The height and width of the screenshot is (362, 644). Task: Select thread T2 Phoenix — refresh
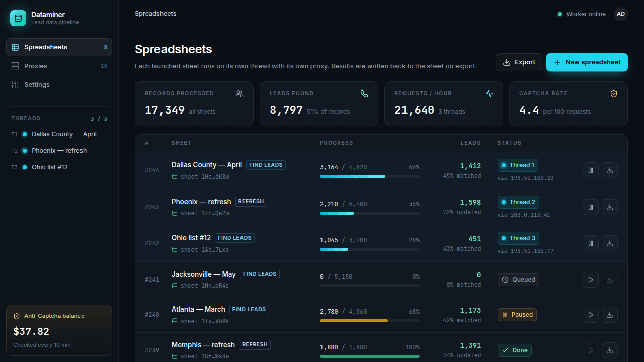(x=59, y=151)
